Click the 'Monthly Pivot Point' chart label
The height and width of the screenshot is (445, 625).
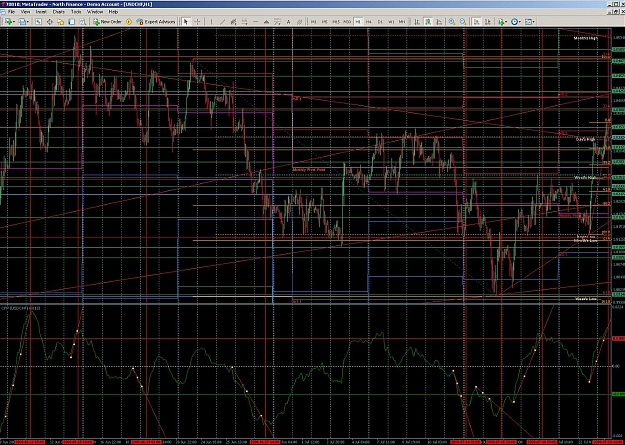click(x=309, y=169)
